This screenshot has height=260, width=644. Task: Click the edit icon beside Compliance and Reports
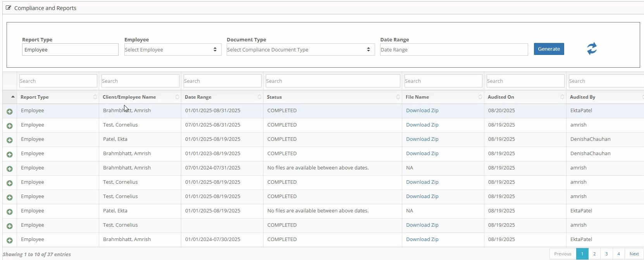click(8, 8)
